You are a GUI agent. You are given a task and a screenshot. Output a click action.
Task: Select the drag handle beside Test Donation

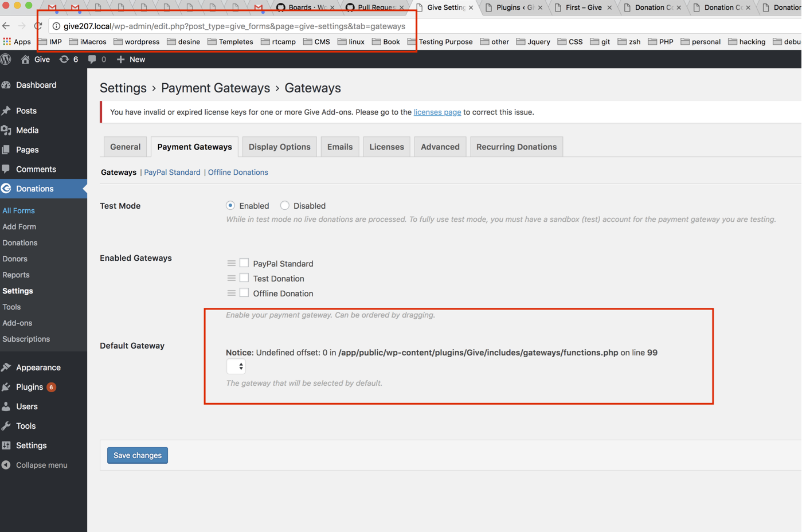point(232,278)
